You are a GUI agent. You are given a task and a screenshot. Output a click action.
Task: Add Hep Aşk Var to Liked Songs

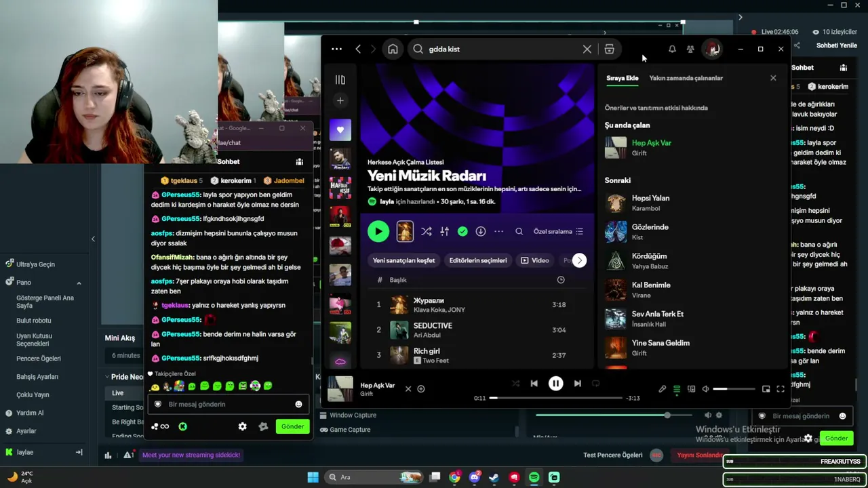(420, 389)
